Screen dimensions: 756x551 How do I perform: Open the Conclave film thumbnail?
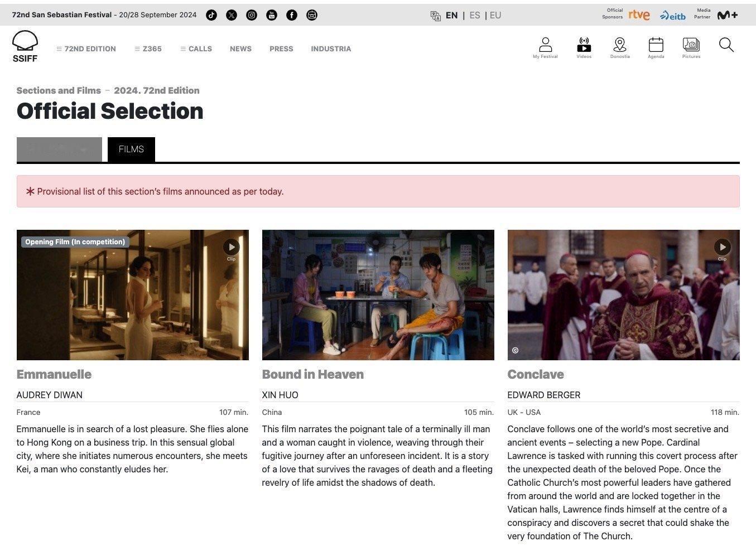coord(624,295)
